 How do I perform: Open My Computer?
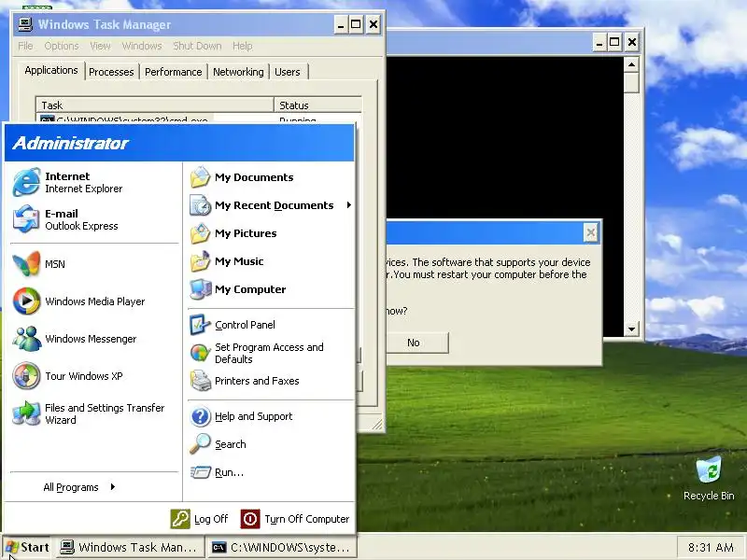(x=271, y=289)
